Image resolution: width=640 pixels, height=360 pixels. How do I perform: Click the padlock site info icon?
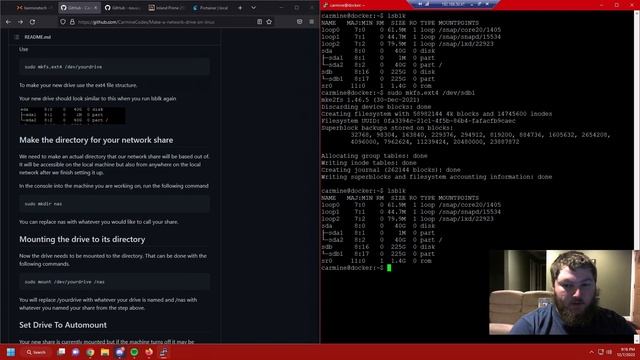pos(72,22)
